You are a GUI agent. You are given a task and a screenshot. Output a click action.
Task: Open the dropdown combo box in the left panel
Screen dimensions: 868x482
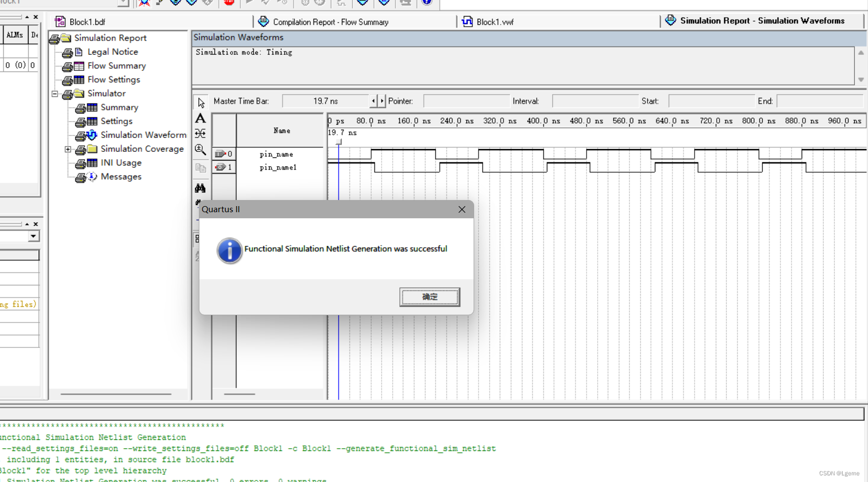33,236
